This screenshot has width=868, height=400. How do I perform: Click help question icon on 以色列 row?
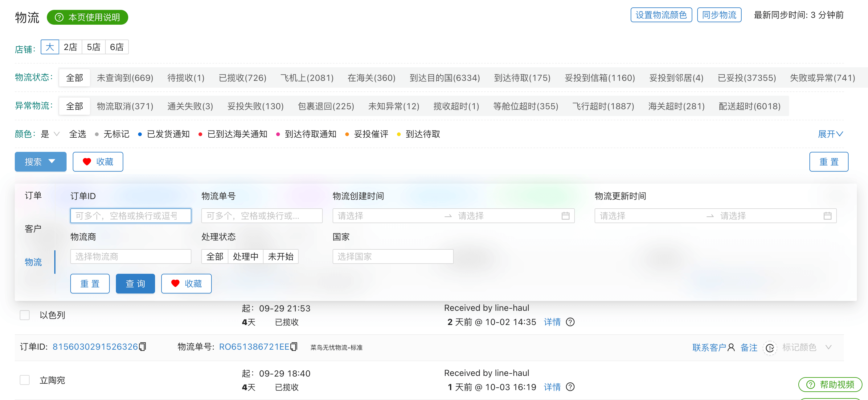[x=570, y=322]
